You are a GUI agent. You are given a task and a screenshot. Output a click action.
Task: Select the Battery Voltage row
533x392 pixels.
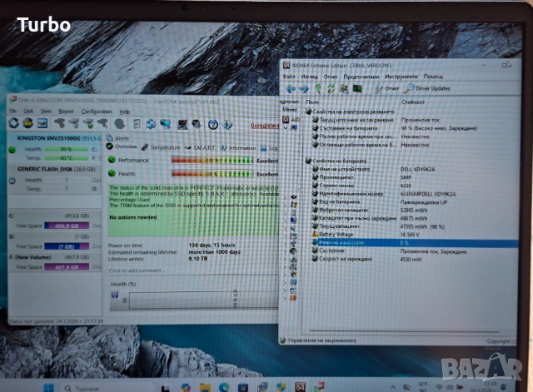pos(414,235)
